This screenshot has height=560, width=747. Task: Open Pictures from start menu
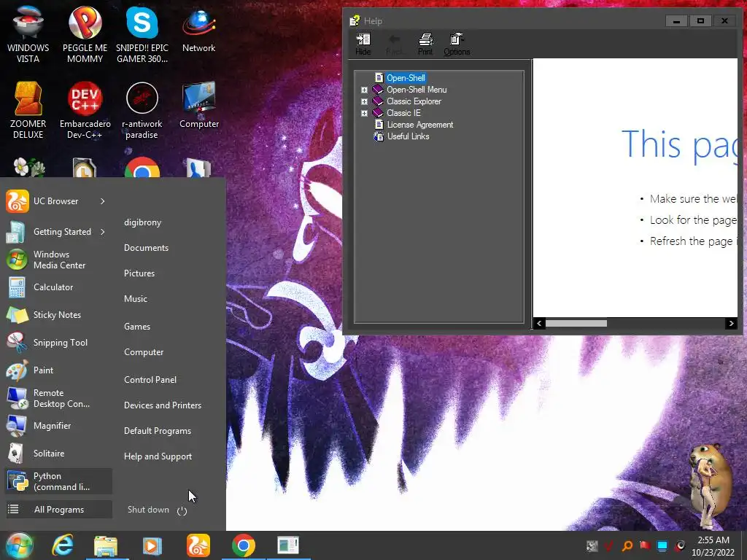pos(139,273)
